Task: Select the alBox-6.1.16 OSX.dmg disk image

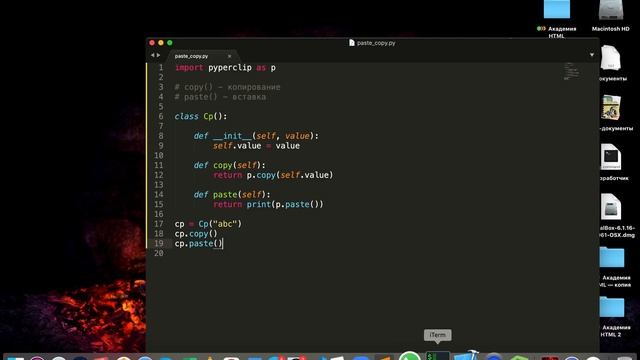Action: (x=611, y=207)
